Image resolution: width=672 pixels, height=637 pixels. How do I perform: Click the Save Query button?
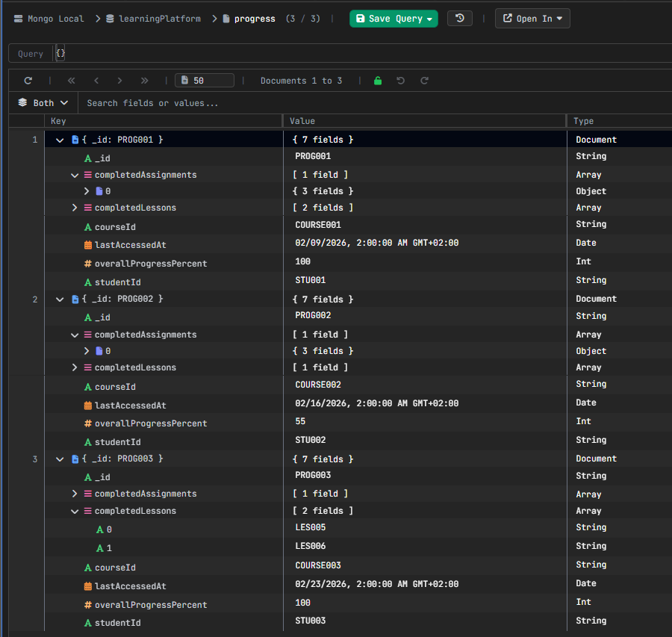[393, 19]
